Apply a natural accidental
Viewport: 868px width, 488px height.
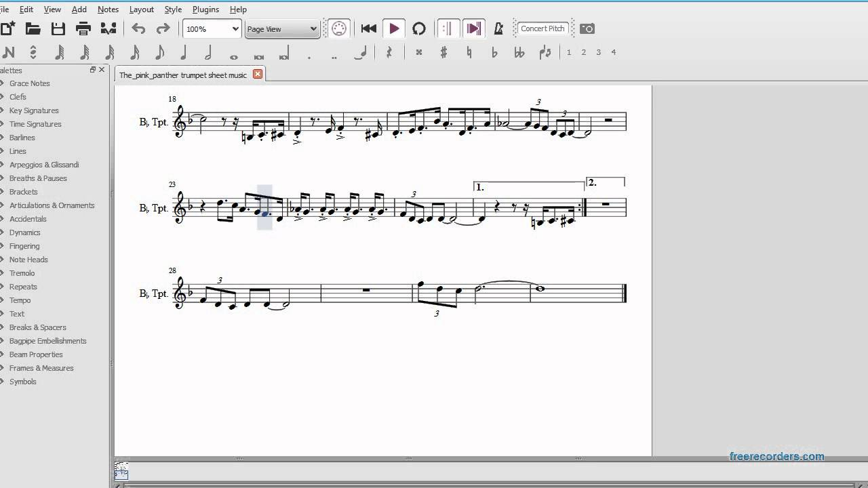coord(469,52)
